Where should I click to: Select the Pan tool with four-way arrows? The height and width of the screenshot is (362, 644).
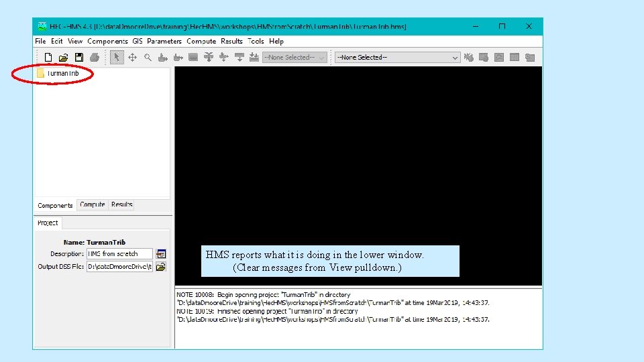(x=132, y=58)
